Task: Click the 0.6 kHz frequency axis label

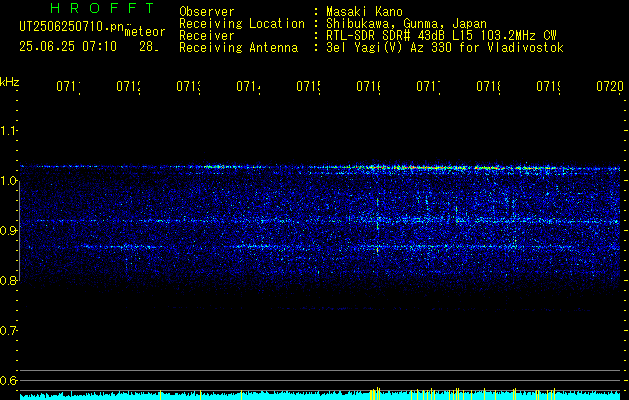Action: coord(8,380)
